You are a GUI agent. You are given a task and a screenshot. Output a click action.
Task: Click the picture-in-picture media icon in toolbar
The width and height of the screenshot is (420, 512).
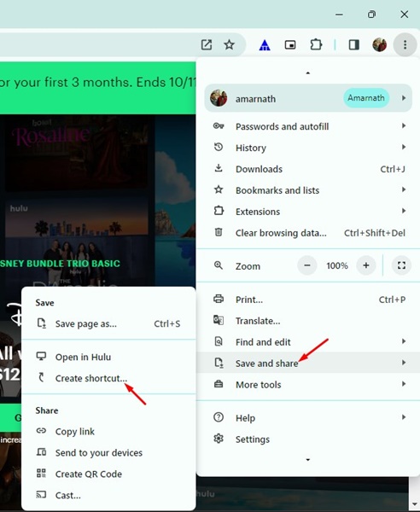click(290, 44)
